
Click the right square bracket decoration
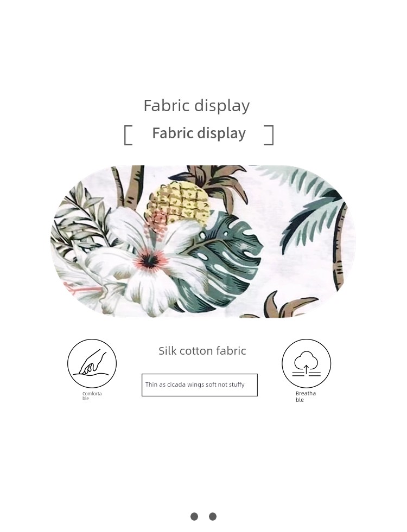(269, 135)
